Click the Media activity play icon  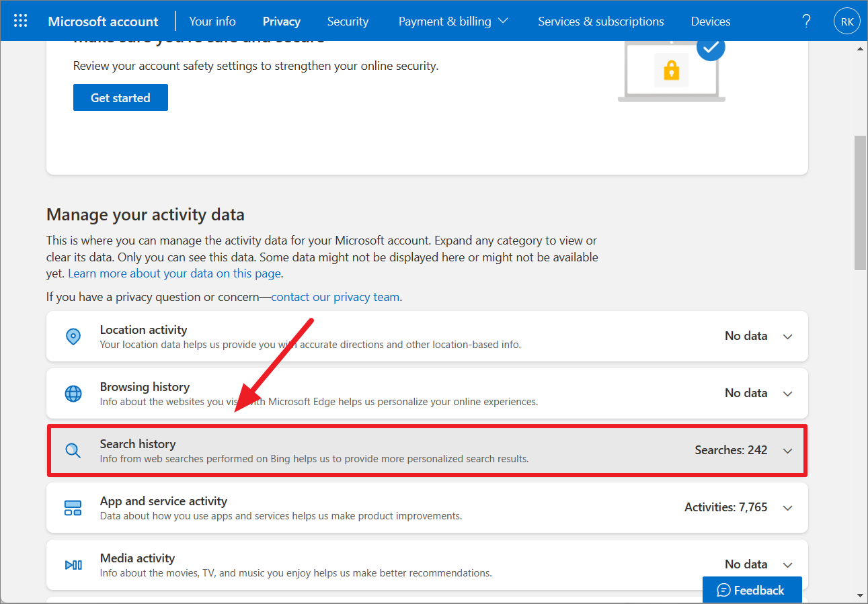point(73,565)
